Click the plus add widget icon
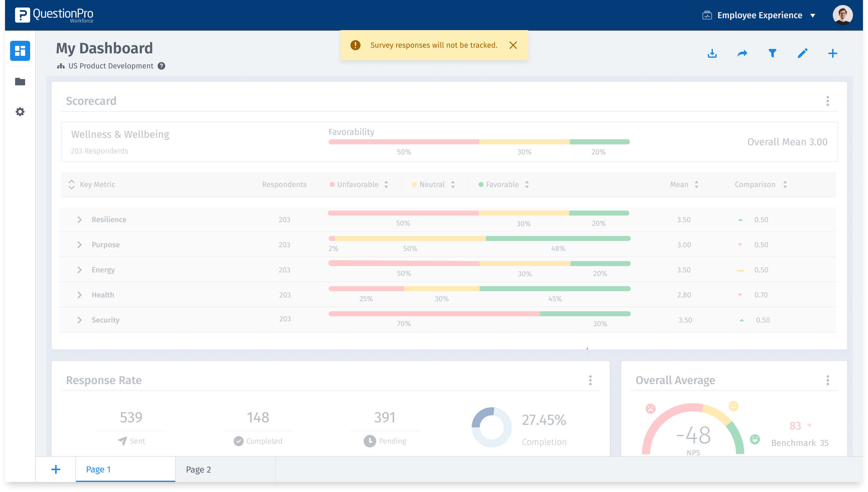The image size is (868, 492). [x=832, y=53]
